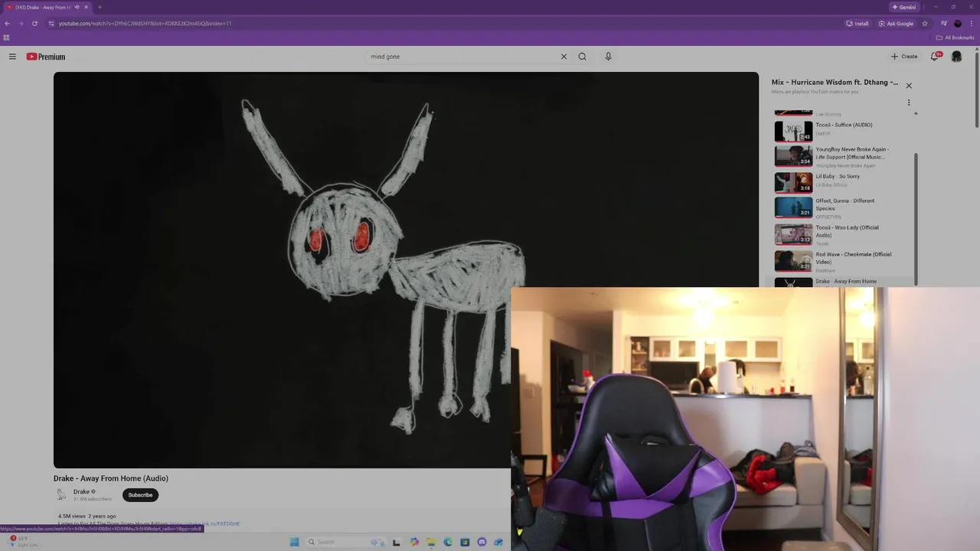Mute the tab via speaker icon
This screenshot has height=551, width=980.
[77, 7]
